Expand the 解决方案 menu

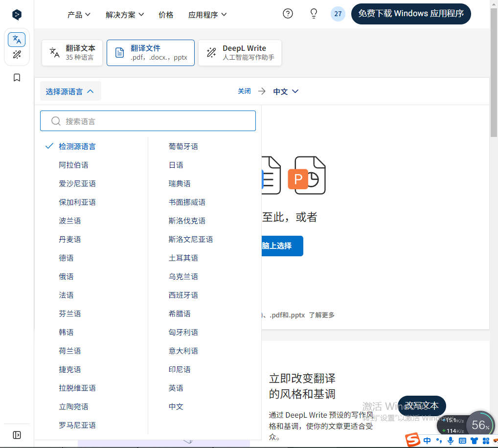tap(125, 15)
